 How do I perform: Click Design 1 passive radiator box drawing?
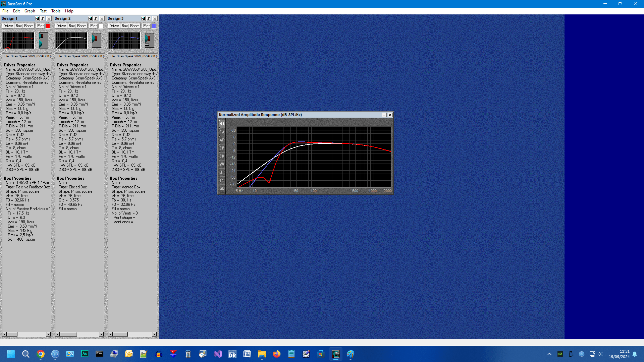point(43,41)
